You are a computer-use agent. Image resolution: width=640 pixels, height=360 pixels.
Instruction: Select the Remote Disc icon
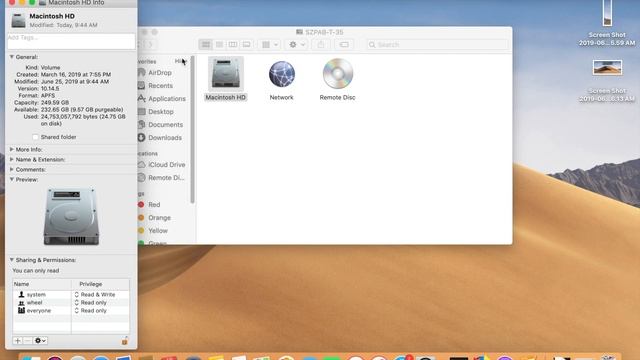338,73
